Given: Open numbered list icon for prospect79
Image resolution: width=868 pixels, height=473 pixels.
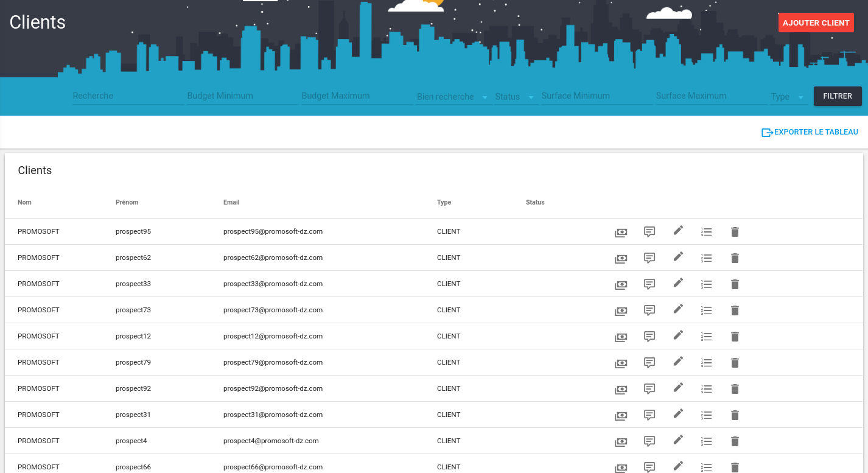Looking at the screenshot, I should tap(706, 363).
